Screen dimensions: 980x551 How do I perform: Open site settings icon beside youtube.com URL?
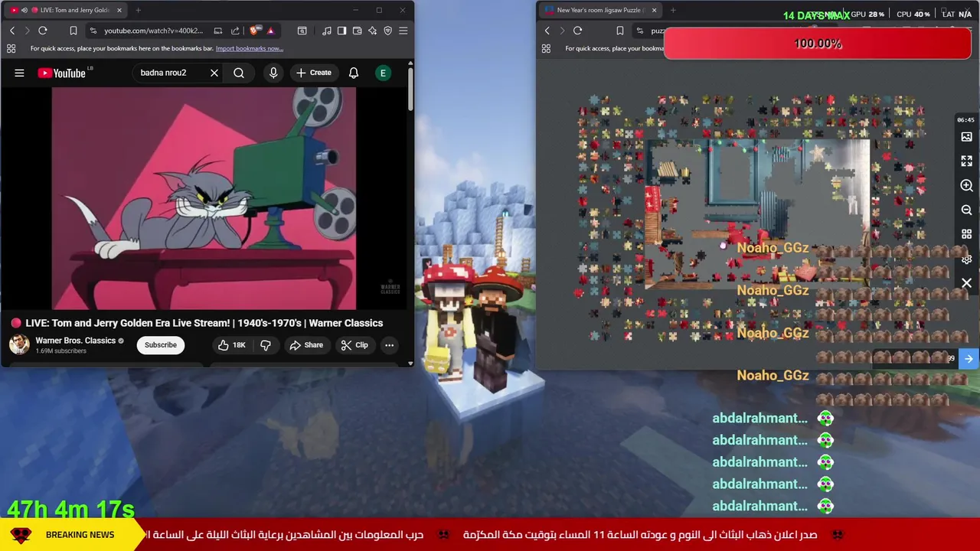93,31
